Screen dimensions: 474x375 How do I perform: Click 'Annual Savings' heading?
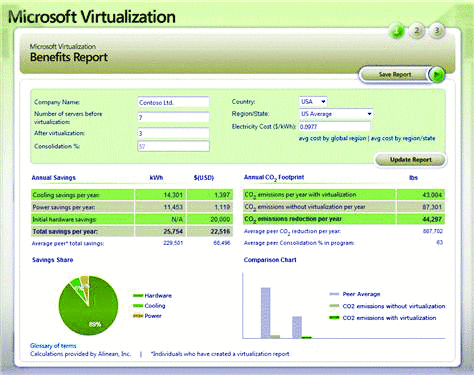pyautogui.click(x=54, y=178)
